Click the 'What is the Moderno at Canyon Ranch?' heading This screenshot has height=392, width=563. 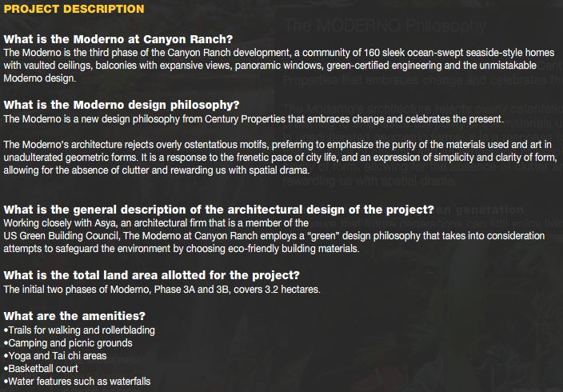click(118, 39)
